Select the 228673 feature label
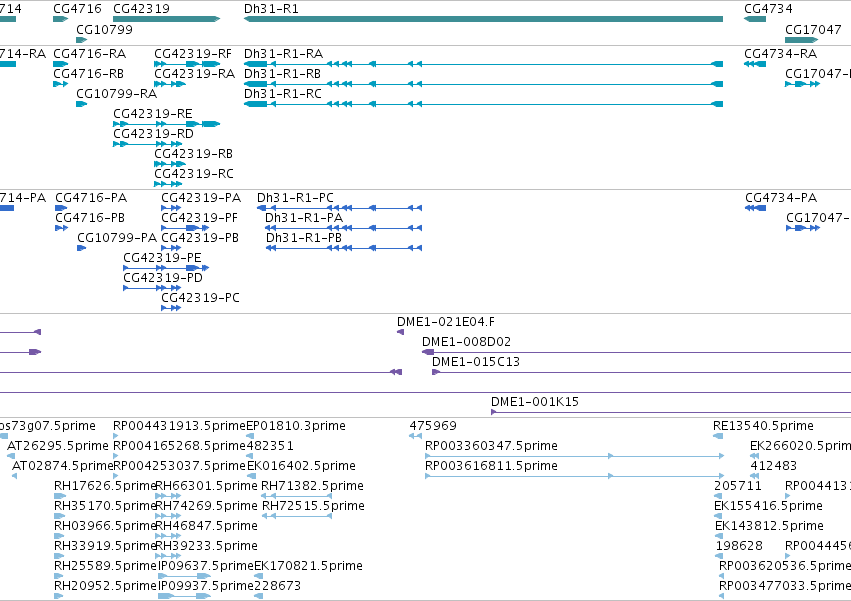The height and width of the screenshot is (601, 851). point(277,587)
